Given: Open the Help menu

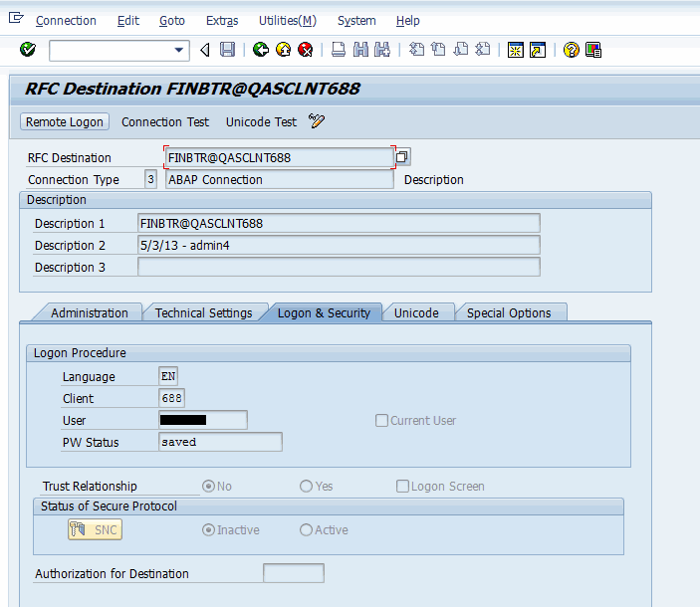Looking at the screenshot, I should [x=407, y=21].
